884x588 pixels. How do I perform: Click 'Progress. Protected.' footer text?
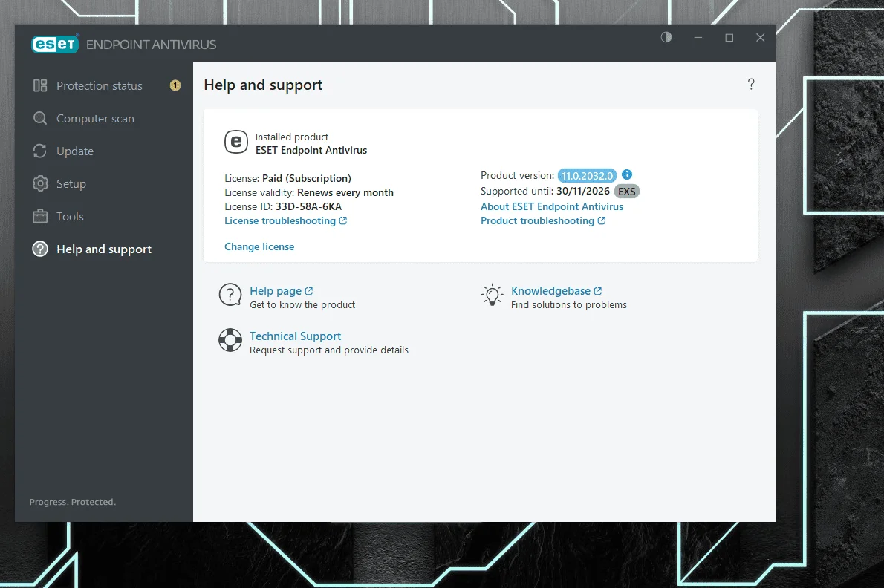[73, 502]
